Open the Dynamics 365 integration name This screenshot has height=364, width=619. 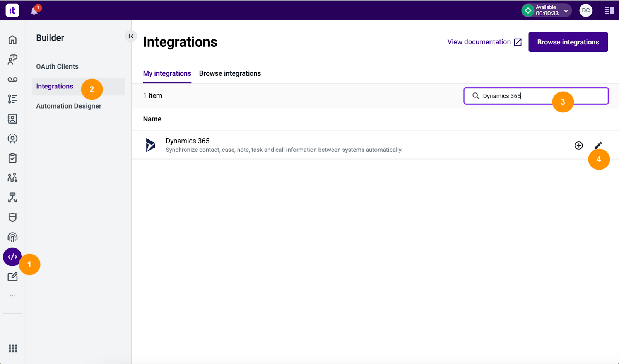click(x=188, y=141)
